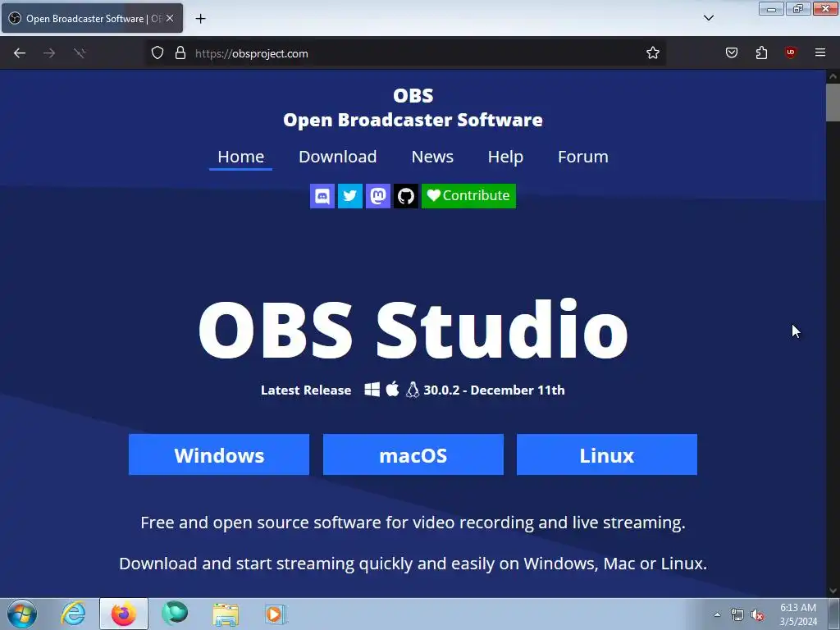Open the uBlock Origin extension icon
Screen dimensions: 840x630
point(791,52)
